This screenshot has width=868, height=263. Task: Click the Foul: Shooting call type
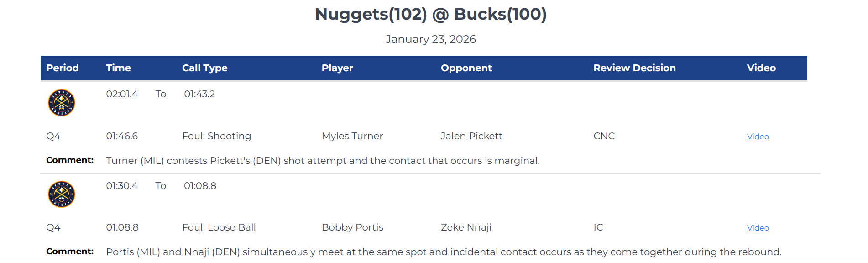coord(216,136)
